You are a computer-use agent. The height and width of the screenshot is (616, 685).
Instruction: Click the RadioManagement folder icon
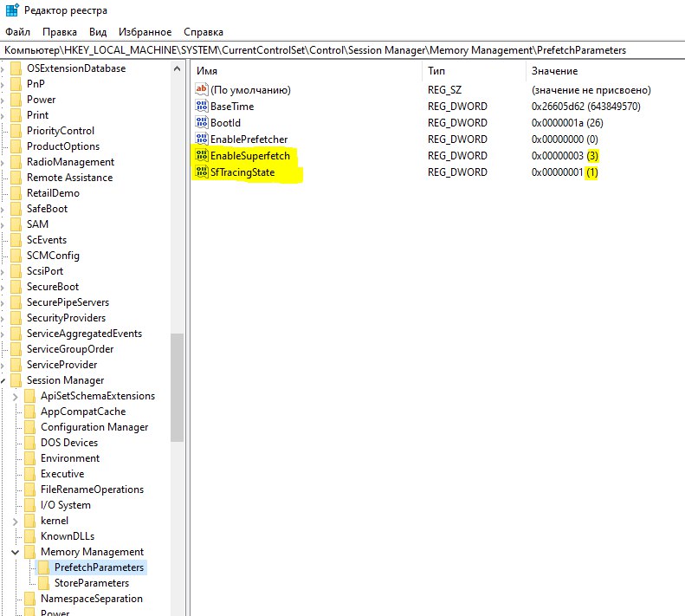pos(16,162)
